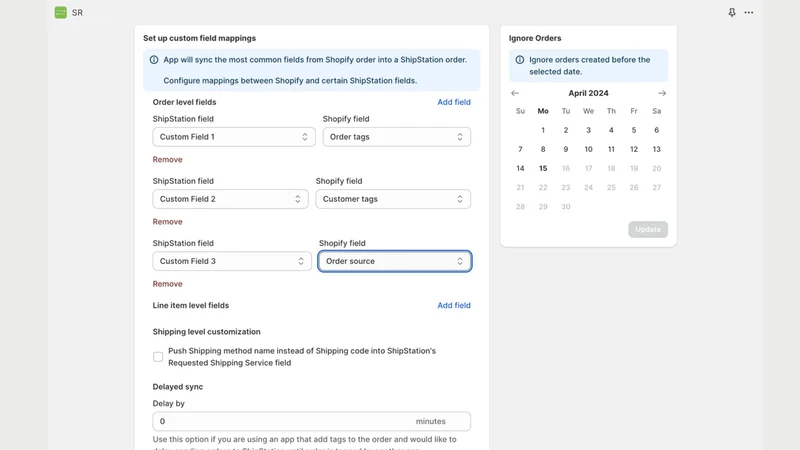Click the green SR app icon
800x450 pixels.
(x=61, y=12)
